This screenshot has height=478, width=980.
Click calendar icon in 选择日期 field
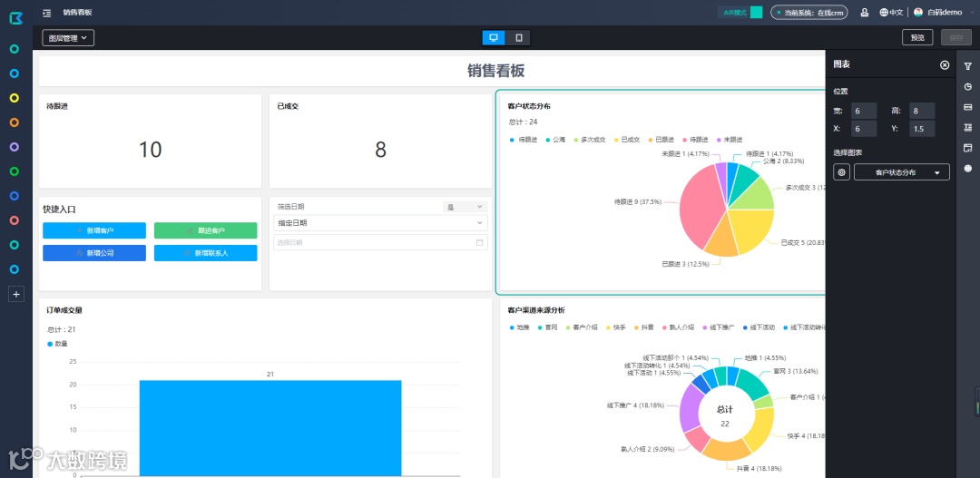pos(480,242)
